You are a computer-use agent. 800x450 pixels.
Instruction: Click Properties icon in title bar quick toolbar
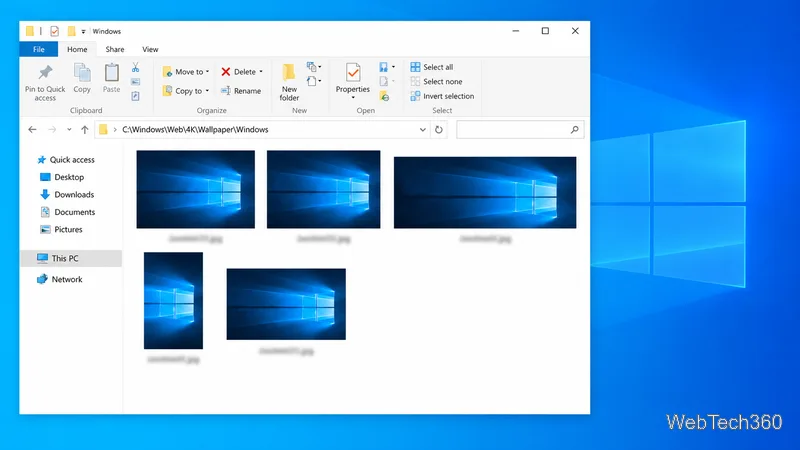pos(54,31)
